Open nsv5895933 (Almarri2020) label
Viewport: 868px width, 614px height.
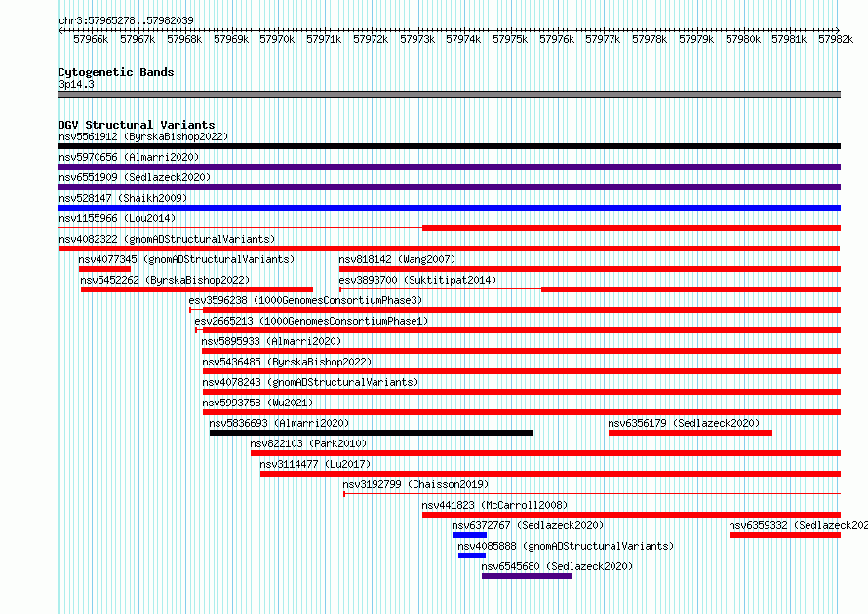271,341
